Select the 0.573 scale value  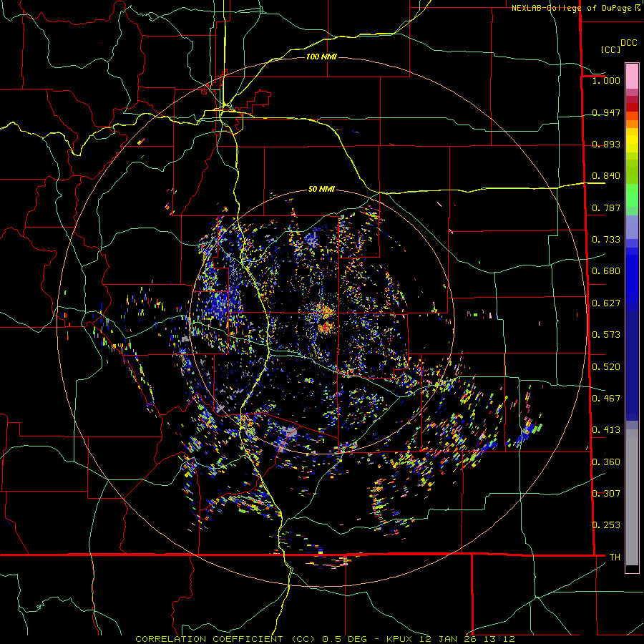606,335
